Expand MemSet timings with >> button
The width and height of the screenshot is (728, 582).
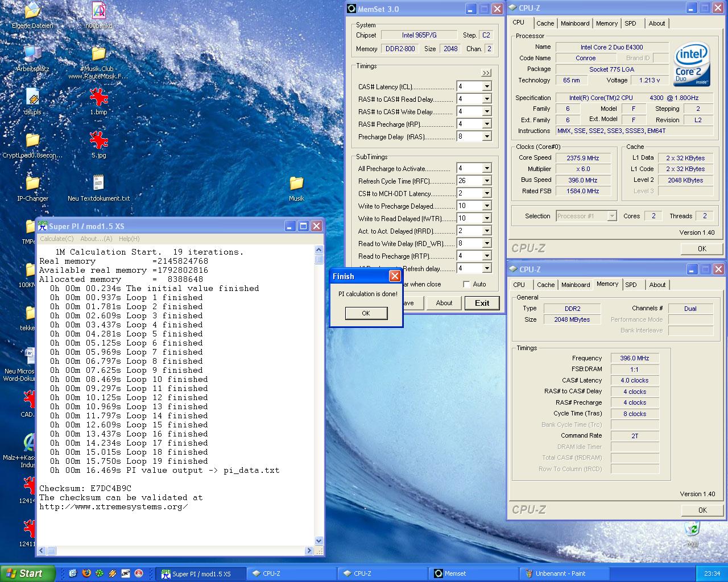pyautogui.click(x=486, y=73)
